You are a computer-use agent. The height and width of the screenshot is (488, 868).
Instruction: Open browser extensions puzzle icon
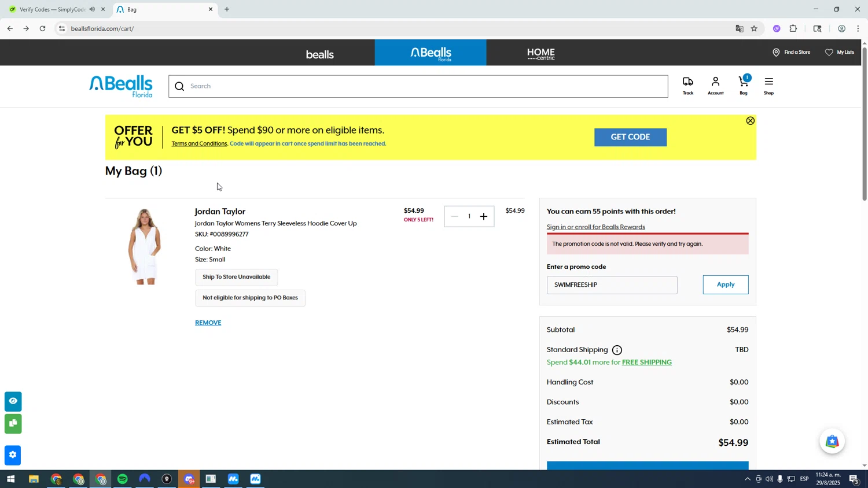793,28
